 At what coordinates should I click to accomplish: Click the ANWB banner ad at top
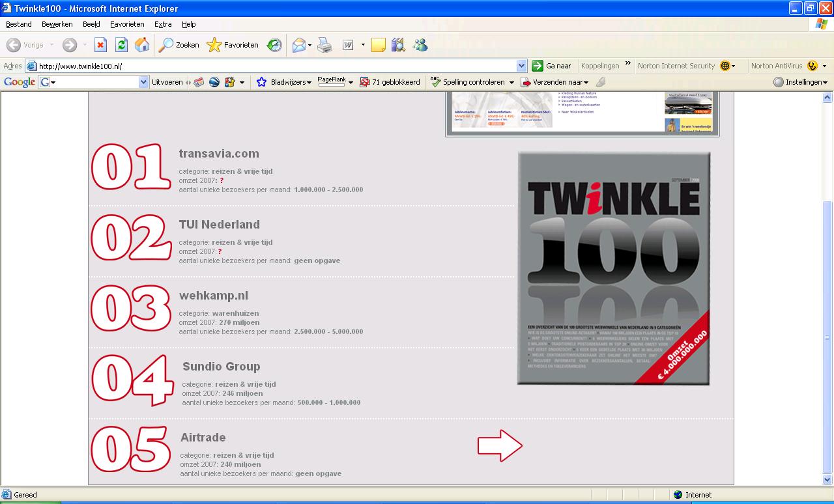582,113
